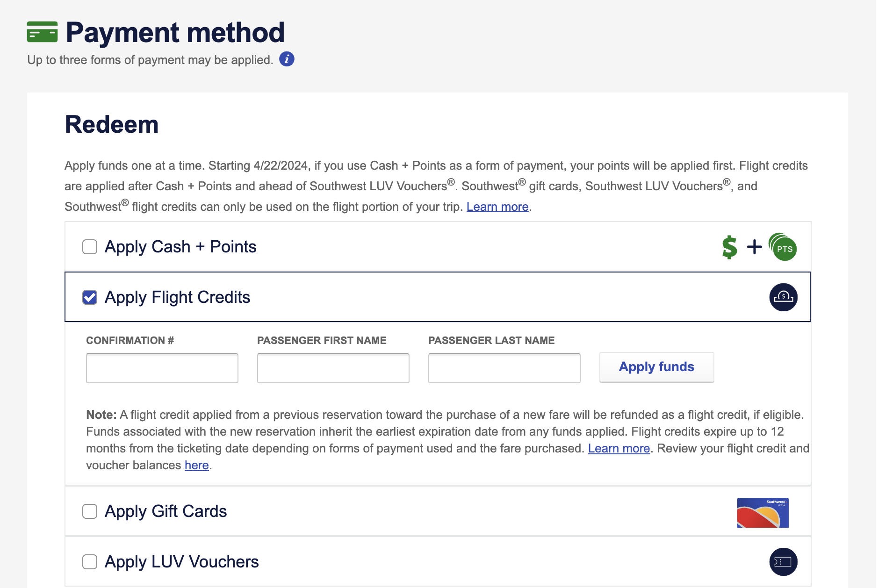Click the Apply funds button

click(656, 367)
